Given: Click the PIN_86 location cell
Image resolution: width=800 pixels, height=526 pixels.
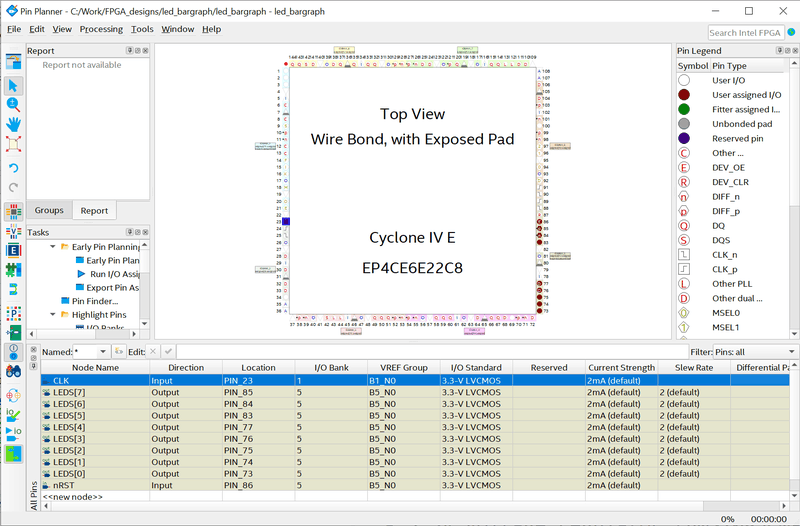Looking at the screenshot, I should click(x=258, y=485).
